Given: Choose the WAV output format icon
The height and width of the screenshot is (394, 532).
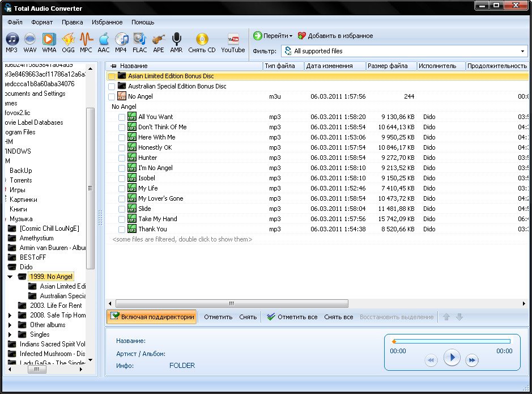Looking at the screenshot, I should pos(30,39).
